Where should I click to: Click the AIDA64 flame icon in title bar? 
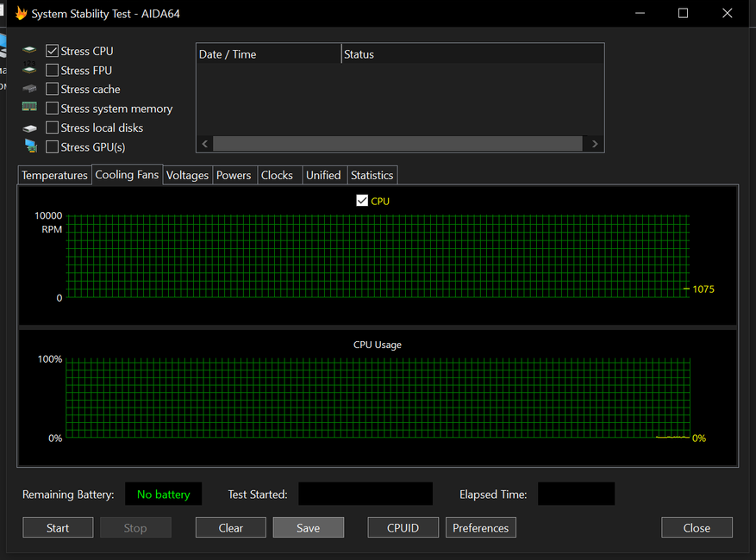[x=21, y=14]
